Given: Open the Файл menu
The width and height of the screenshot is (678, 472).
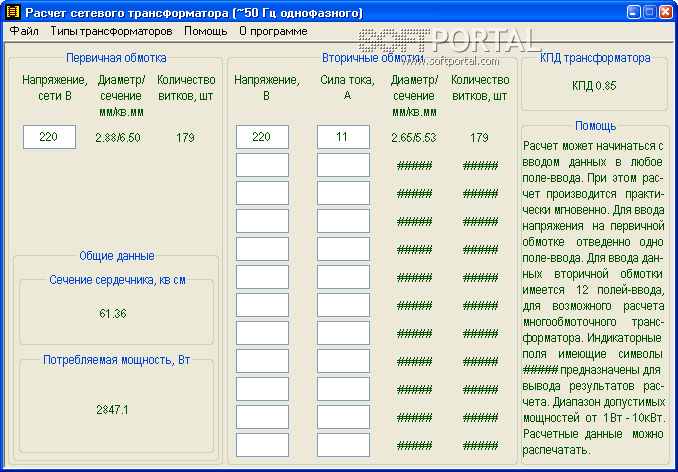Looking at the screenshot, I should tap(24, 32).
